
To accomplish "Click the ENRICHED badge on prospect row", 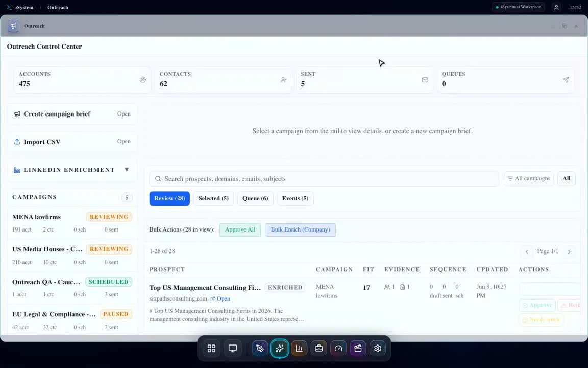I will tap(285, 288).
